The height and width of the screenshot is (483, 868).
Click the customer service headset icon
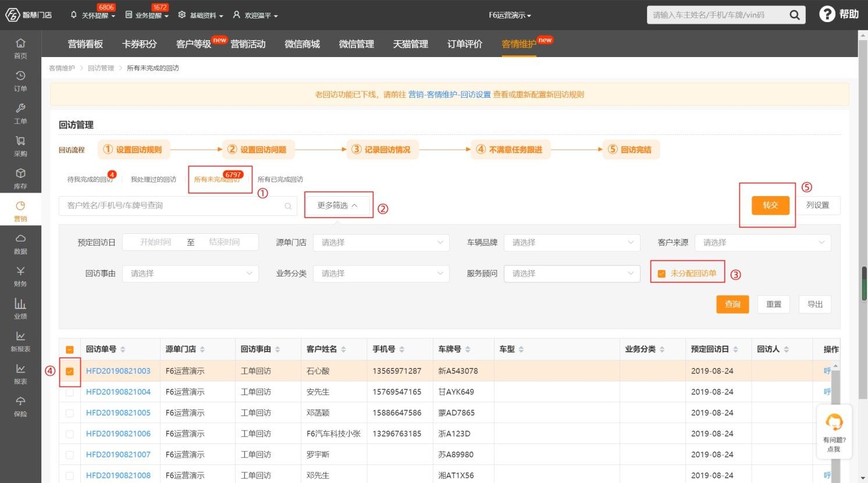coord(834,422)
